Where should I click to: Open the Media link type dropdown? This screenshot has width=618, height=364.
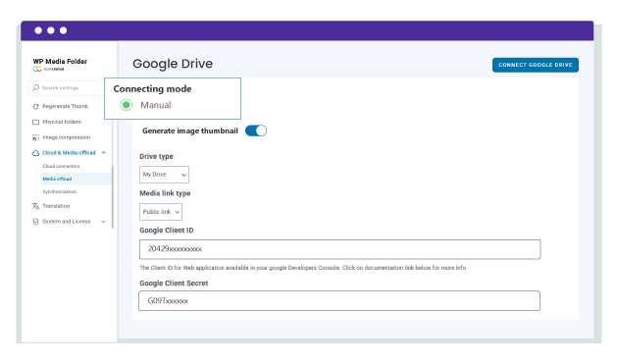[161, 212]
